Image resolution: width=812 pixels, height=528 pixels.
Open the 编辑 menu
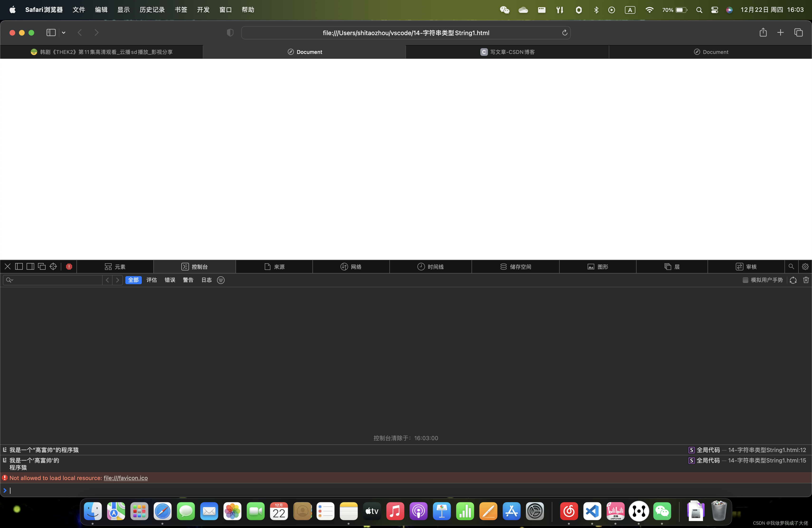pyautogui.click(x=101, y=9)
